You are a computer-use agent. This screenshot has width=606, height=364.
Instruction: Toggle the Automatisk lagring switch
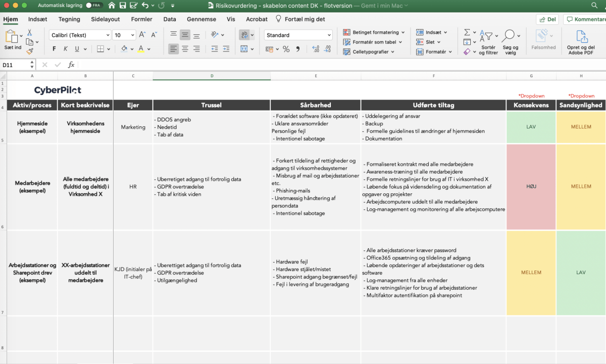[x=93, y=5]
